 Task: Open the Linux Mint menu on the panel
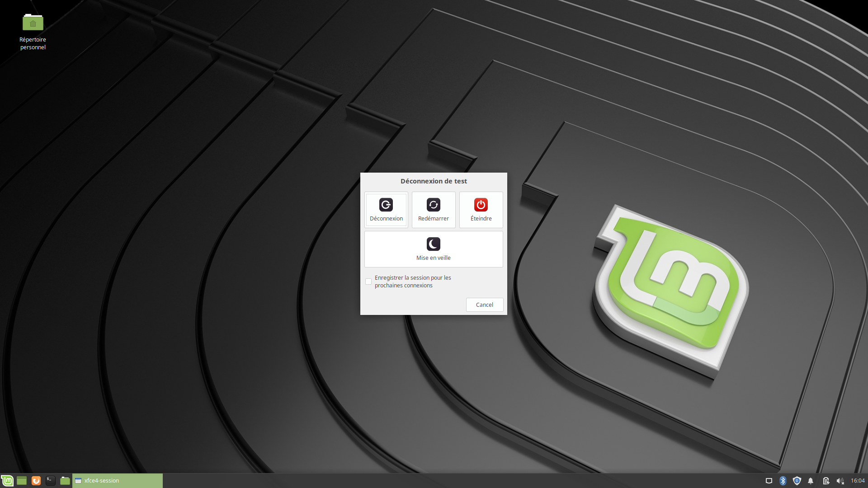[x=7, y=481]
